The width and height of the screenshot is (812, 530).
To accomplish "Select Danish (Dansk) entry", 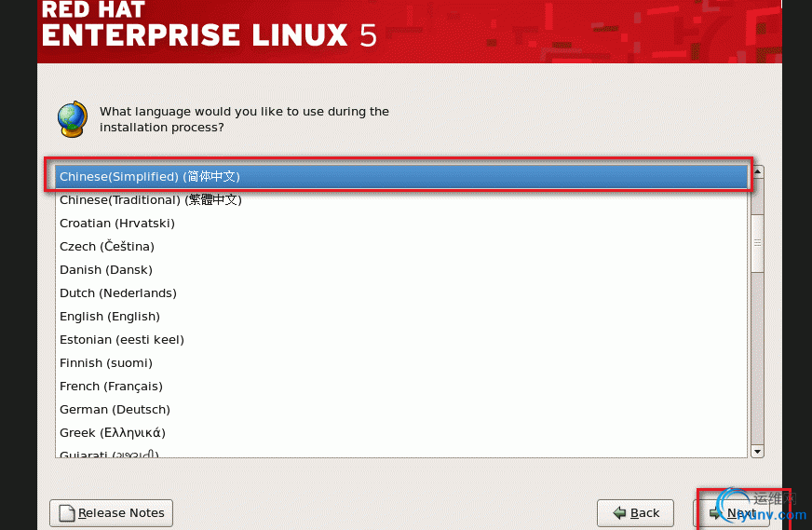I will pos(401,270).
